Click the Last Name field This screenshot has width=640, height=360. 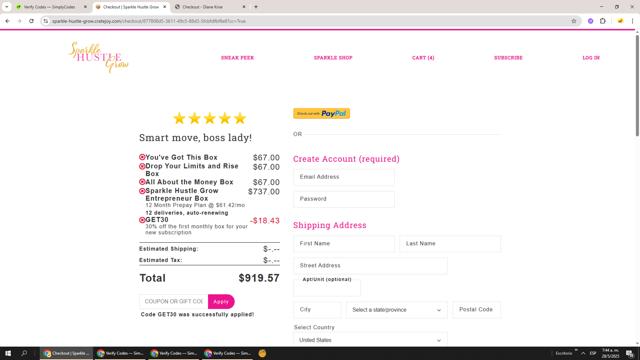point(450,244)
